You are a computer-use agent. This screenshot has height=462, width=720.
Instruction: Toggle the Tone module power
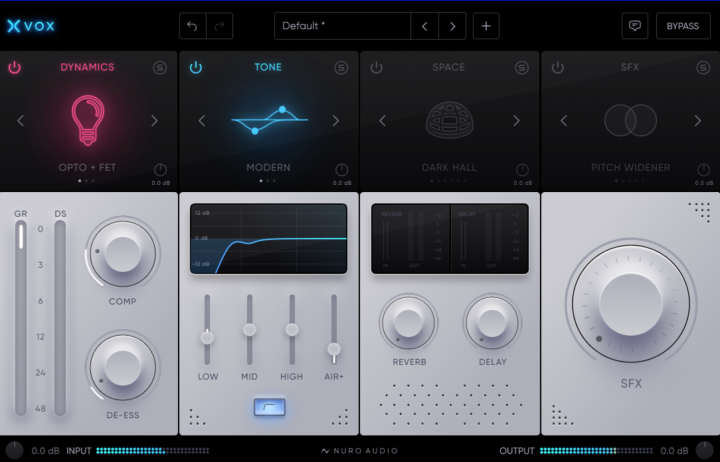coord(196,68)
